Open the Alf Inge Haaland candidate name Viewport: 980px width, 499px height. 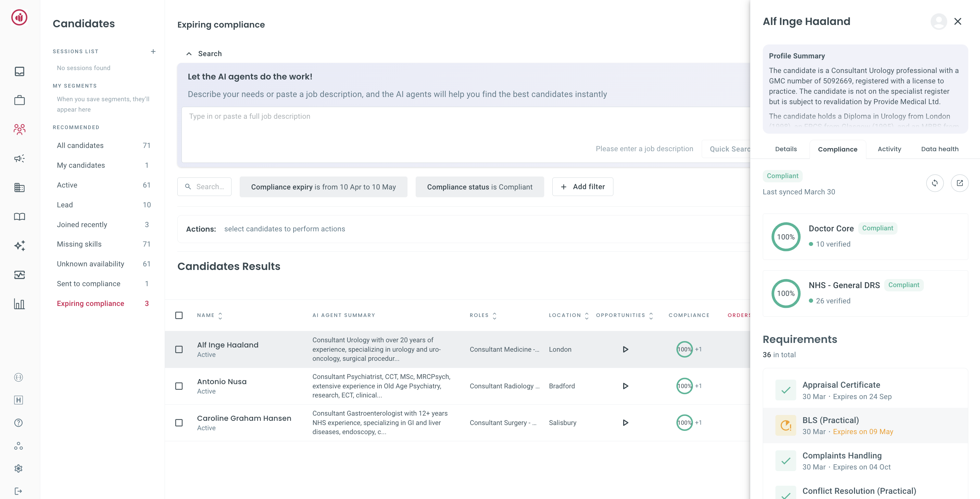[228, 345]
